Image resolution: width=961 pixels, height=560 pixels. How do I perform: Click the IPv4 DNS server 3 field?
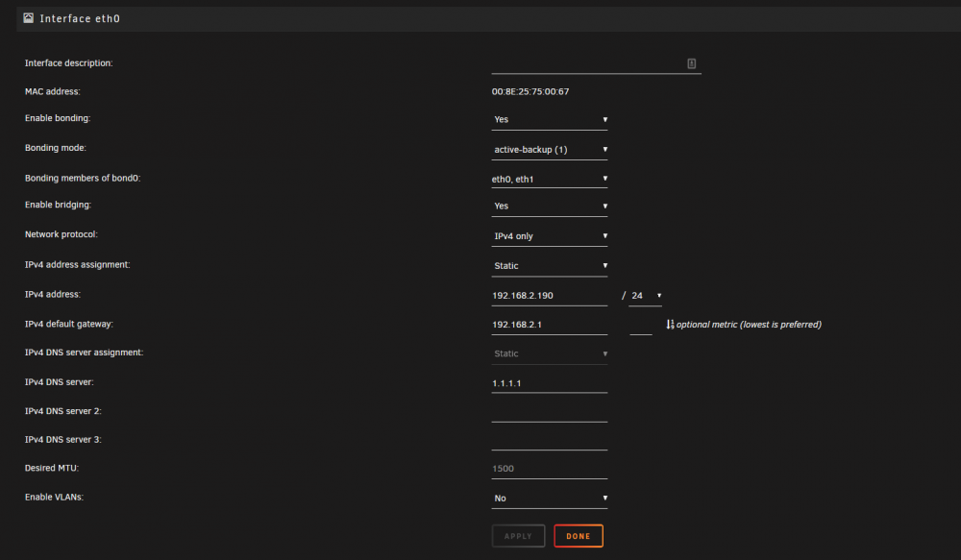[x=549, y=441]
